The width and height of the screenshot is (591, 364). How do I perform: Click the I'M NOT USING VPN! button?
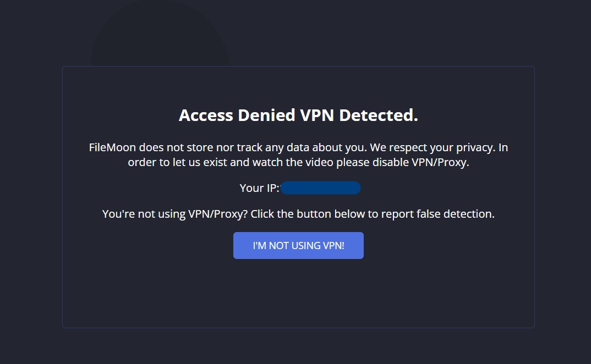click(x=298, y=245)
